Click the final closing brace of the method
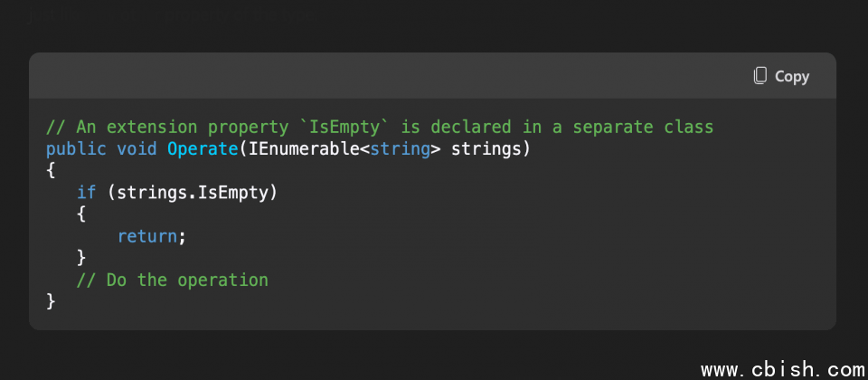The width and height of the screenshot is (868, 380). pyautogui.click(x=51, y=301)
